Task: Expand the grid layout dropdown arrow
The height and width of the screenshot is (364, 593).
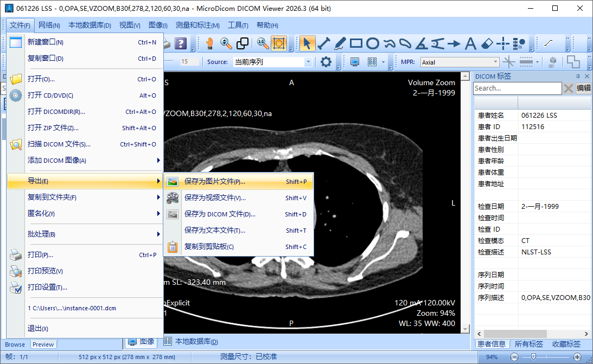Action: [x=383, y=62]
